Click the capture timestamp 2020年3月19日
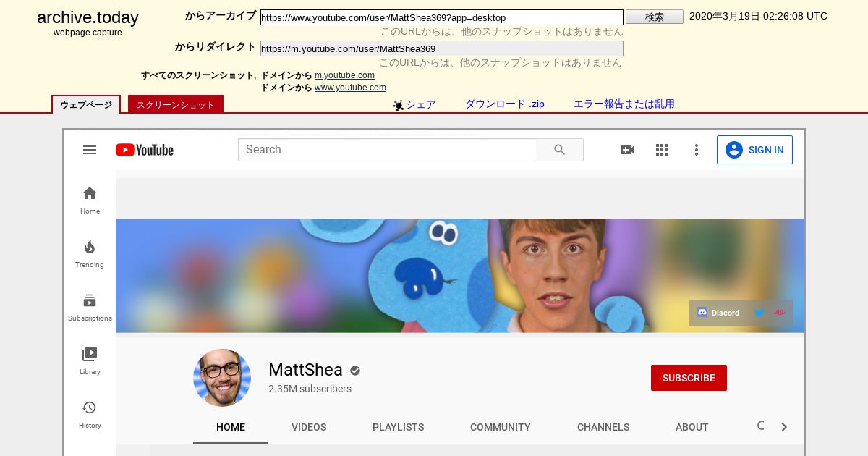Image resolution: width=868 pixels, height=456 pixels. pos(758,16)
